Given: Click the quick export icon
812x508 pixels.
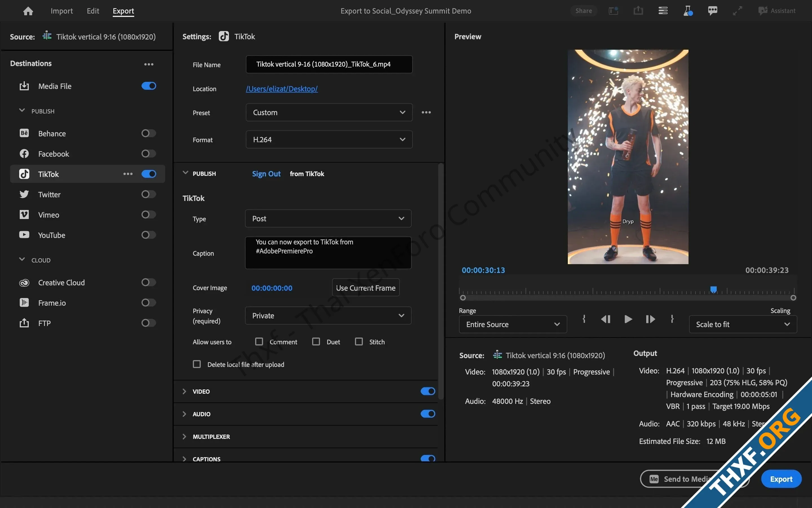Looking at the screenshot, I should click(638, 11).
